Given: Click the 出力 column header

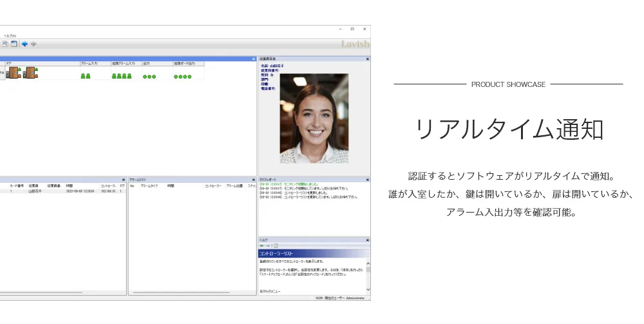Looking at the screenshot, I should (158, 64).
